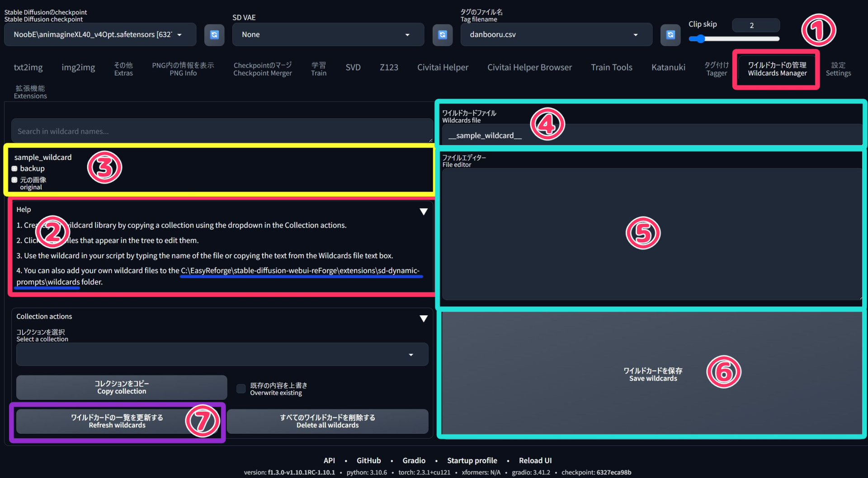Focus the Search in wildcard names field
The width and height of the screenshot is (868, 478).
pyautogui.click(x=222, y=131)
